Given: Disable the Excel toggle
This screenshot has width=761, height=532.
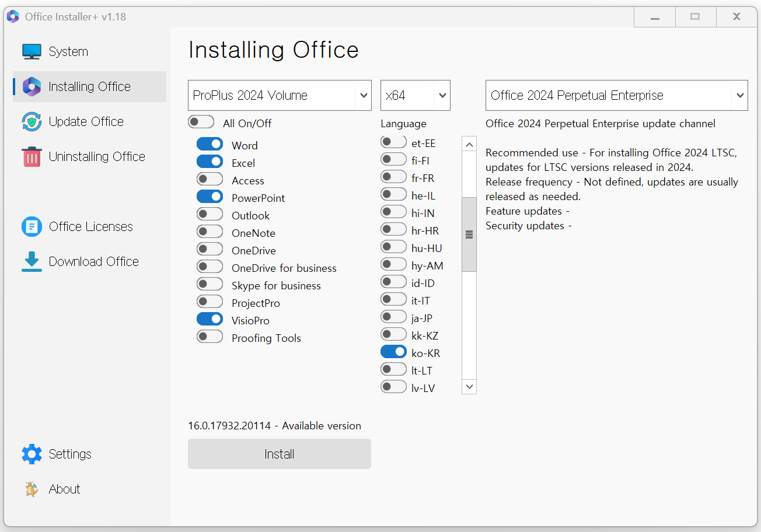Looking at the screenshot, I should [x=210, y=161].
